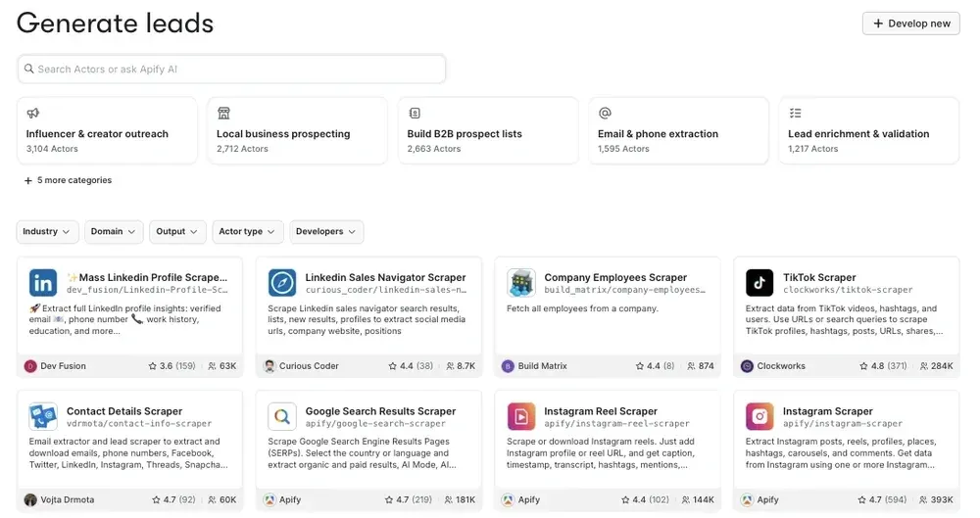Viewport: 980px width, 518px height.
Task: Click the Dev Fusion developer avatar
Action: (30, 366)
